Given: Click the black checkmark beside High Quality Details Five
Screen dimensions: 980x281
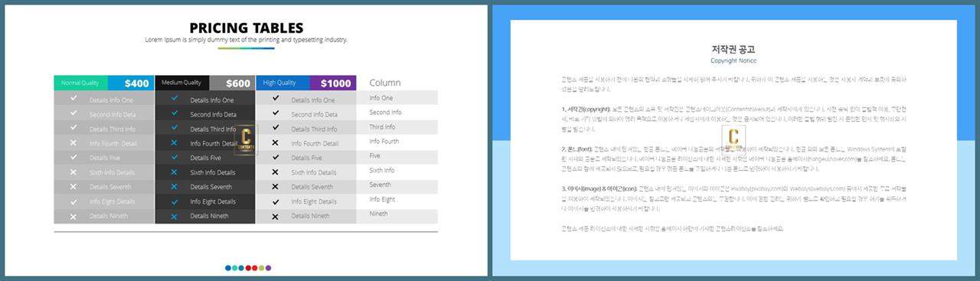Looking at the screenshot, I should click(275, 157).
